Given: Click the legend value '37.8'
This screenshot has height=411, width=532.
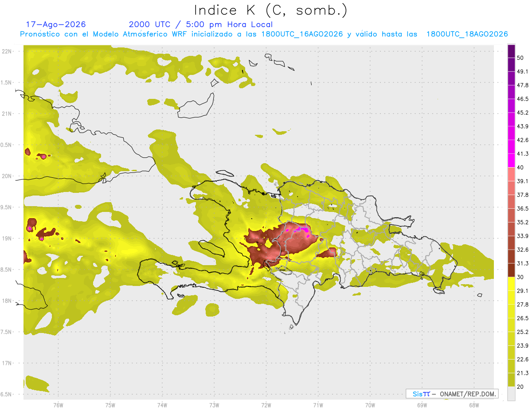Looking at the screenshot, I should click(523, 195).
